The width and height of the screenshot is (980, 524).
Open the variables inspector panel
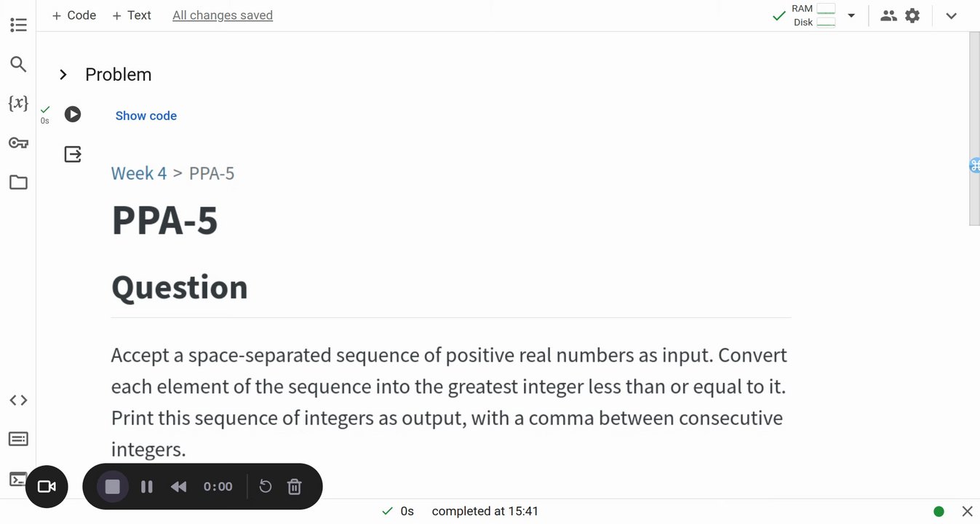(18, 103)
